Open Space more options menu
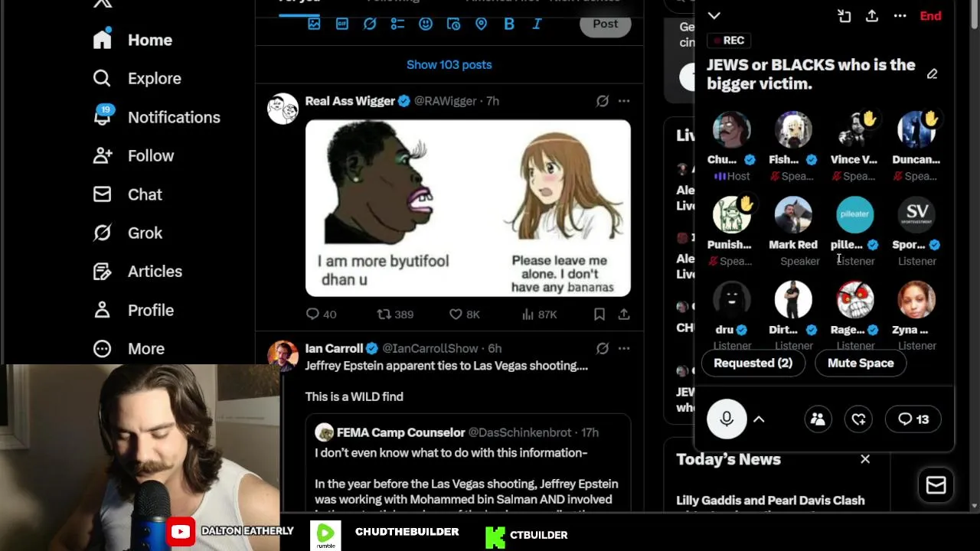The width and height of the screenshot is (980, 551). [900, 16]
